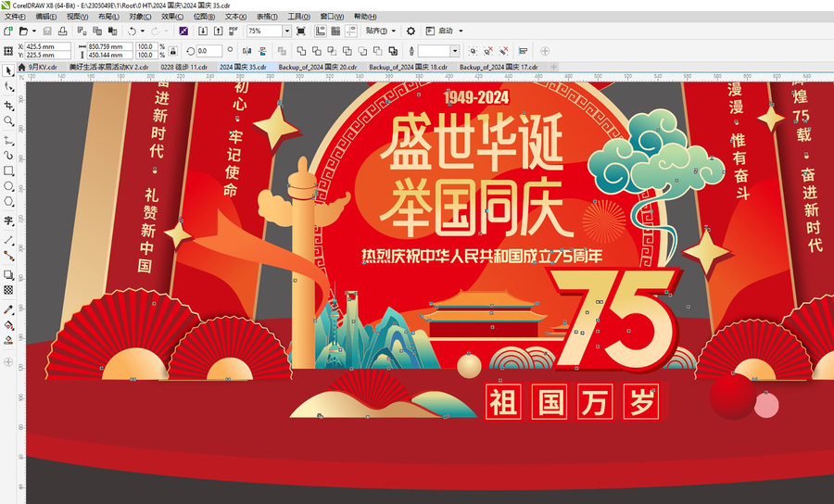Open the 文件 menu
Viewport: 834px width, 504px height.
tap(15, 17)
